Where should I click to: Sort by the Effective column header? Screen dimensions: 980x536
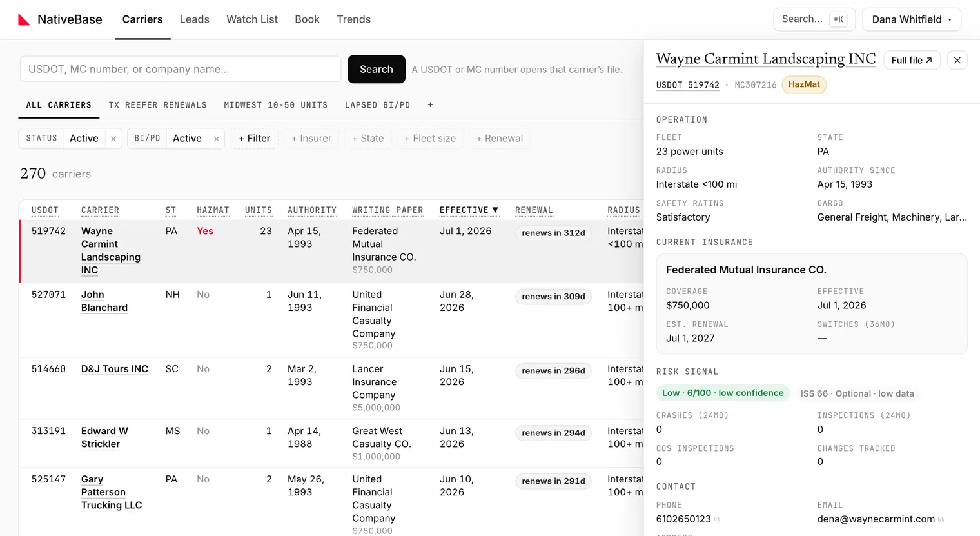469,210
